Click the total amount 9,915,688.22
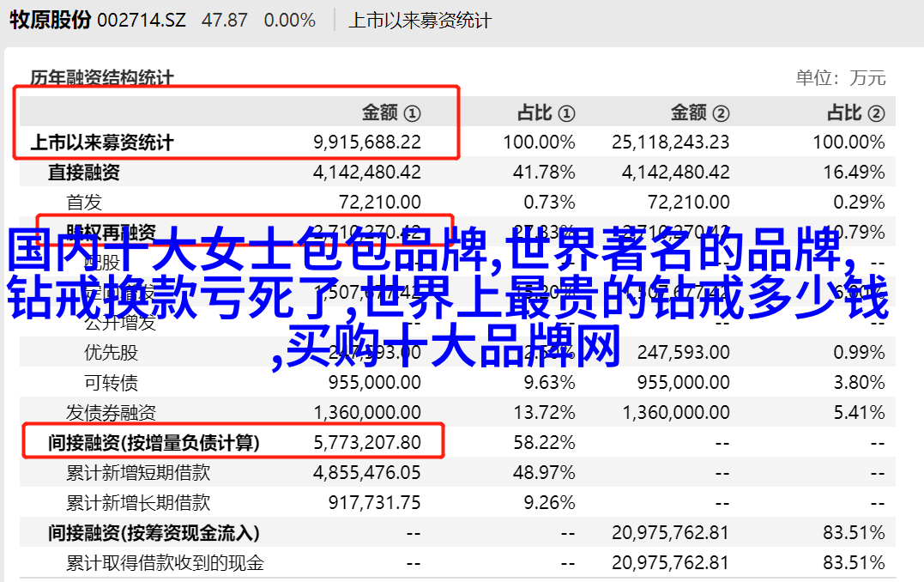The width and height of the screenshot is (924, 582). [366, 142]
